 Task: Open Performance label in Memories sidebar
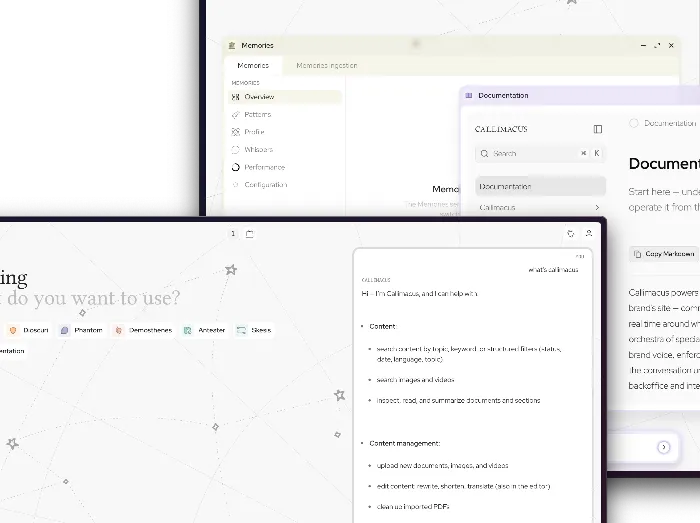(264, 167)
